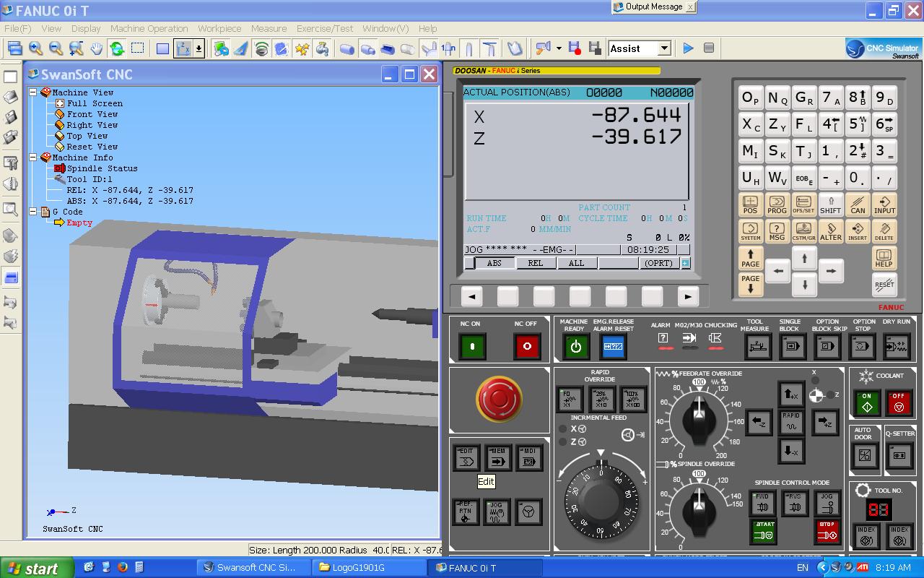Screen dimensions: 924x578
Task: Select MEM mode button on panel
Action: click(497, 458)
